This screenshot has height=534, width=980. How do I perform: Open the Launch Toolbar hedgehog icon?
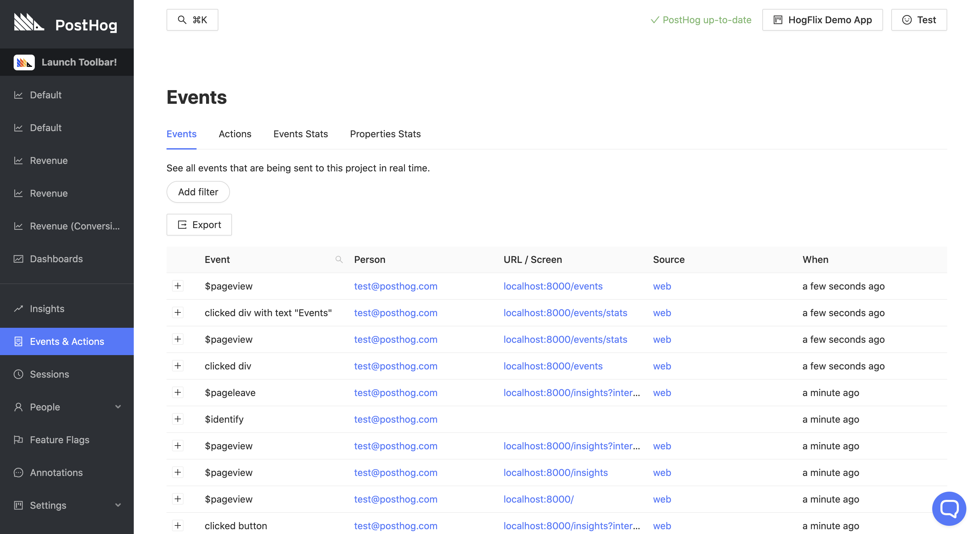[24, 62]
